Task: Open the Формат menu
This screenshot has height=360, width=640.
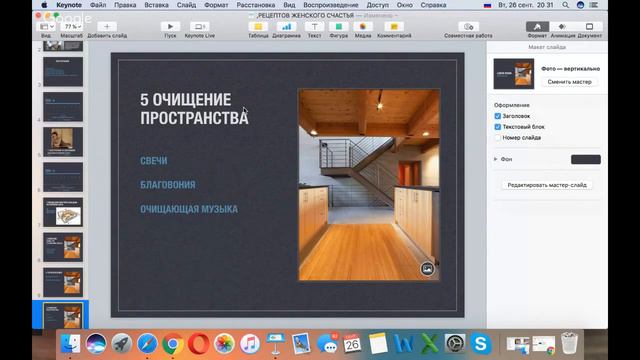Action: [x=216, y=5]
